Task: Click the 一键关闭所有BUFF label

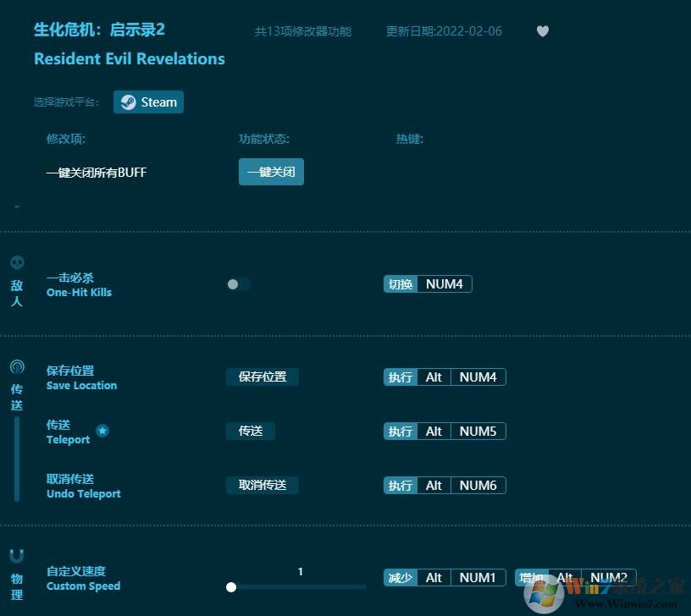Action: pos(97,172)
